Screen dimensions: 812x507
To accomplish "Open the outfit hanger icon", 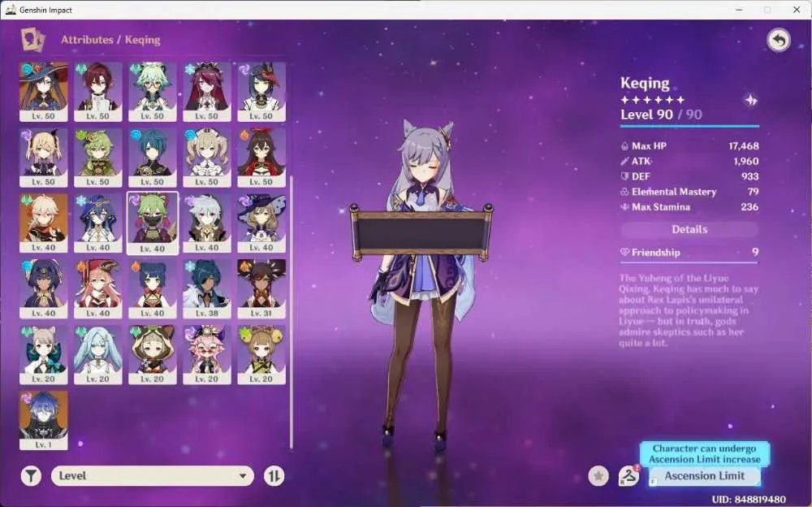I will coord(629,475).
